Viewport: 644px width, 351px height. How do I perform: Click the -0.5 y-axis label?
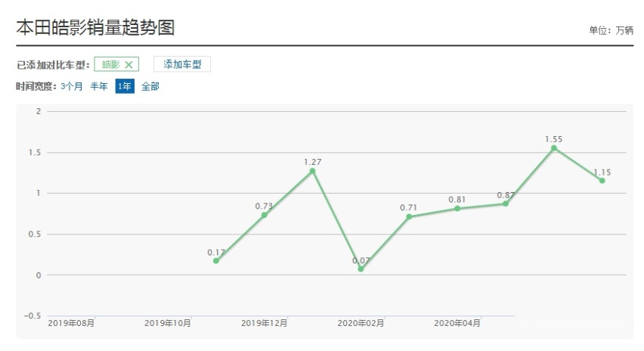tap(33, 315)
